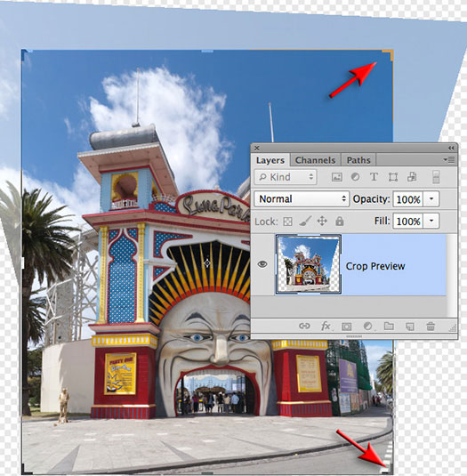Select the Crop Preview layer name

[375, 266]
